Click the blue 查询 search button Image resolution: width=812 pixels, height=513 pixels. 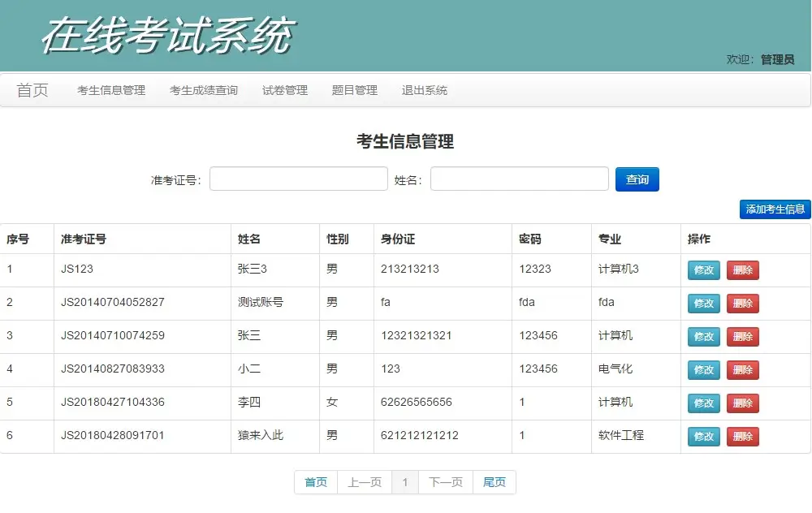pyautogui.click(x=637, y=179)
